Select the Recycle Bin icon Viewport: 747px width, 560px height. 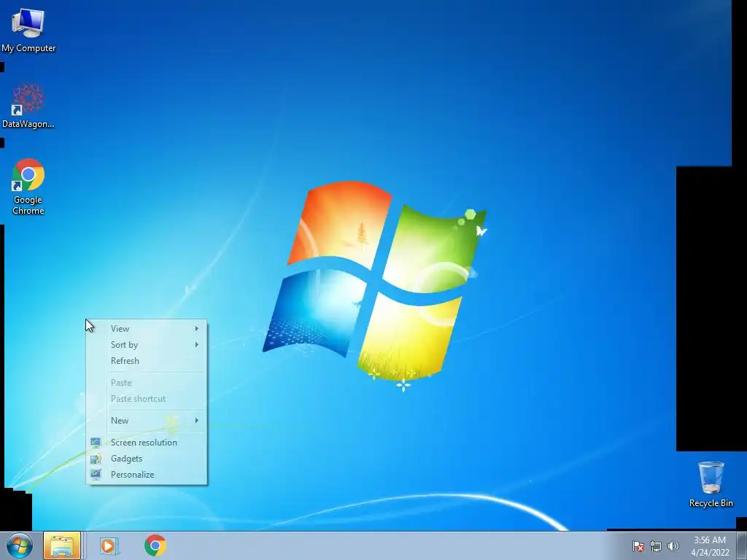[x=711, y=484]
